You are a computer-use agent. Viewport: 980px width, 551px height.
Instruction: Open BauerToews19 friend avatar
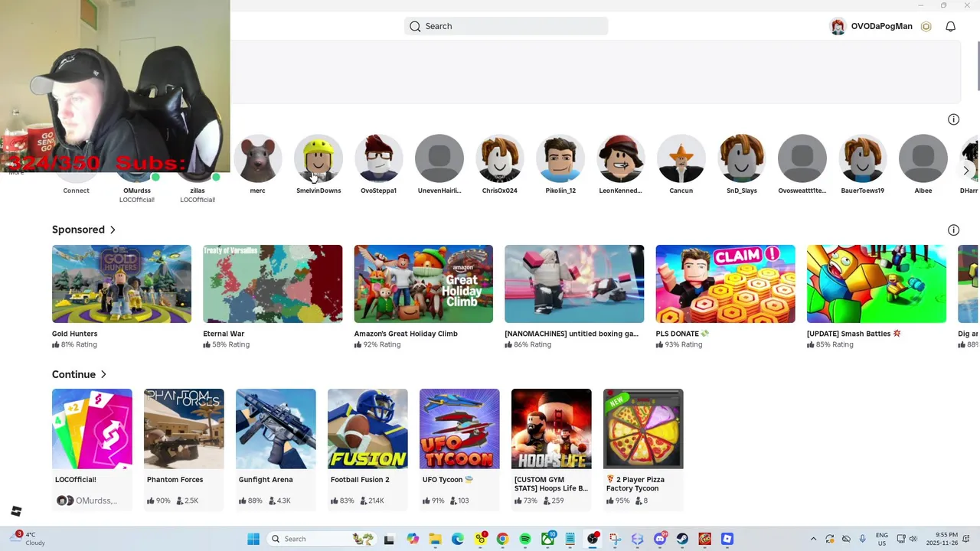863,158
